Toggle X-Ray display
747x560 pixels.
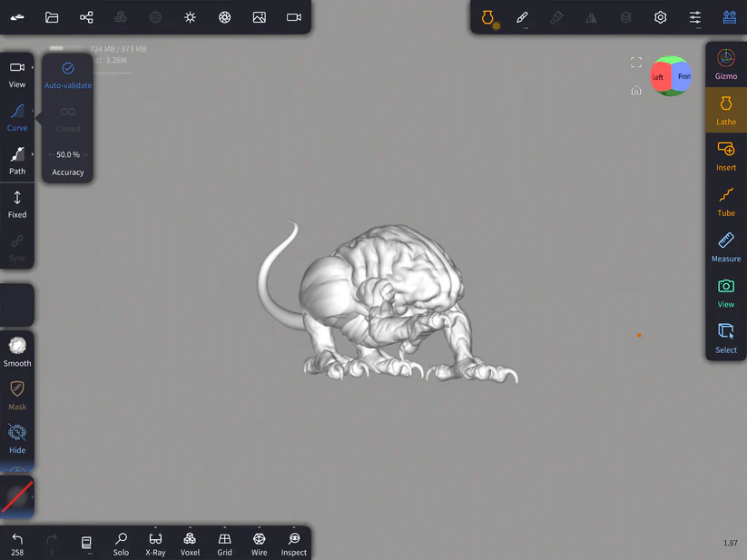click(x=155, y=544)
